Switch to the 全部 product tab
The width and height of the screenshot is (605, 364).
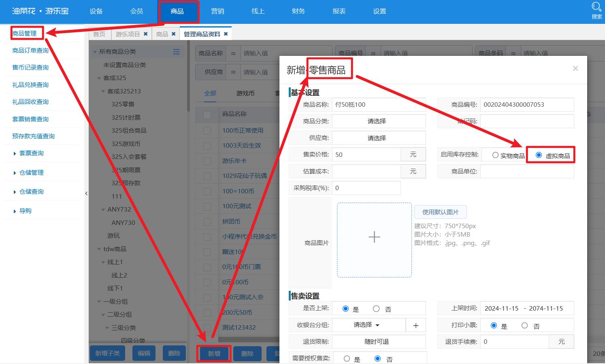click(210, 93)
